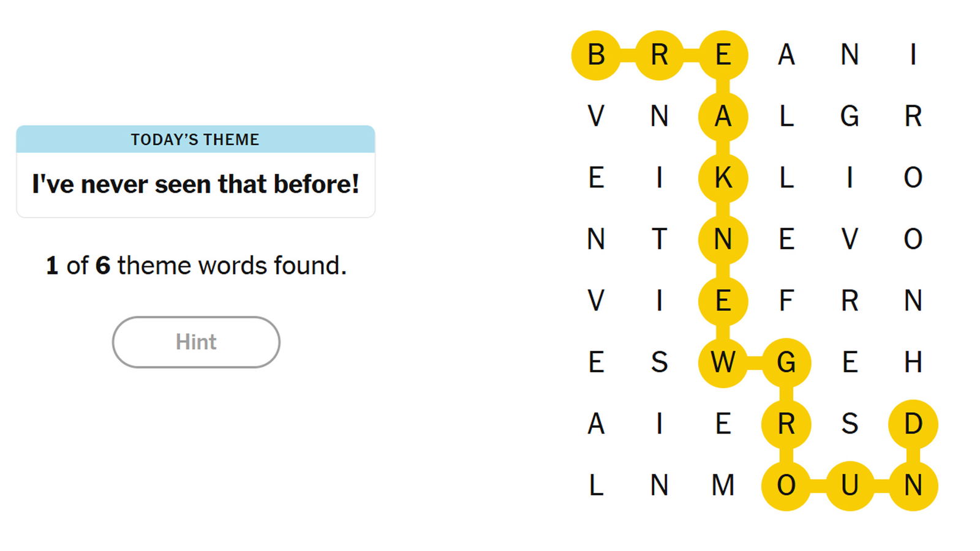This screenshot has height=551, width=980.
Task: Select the yellow highlighted letter G
Action: tap(786, 362)
